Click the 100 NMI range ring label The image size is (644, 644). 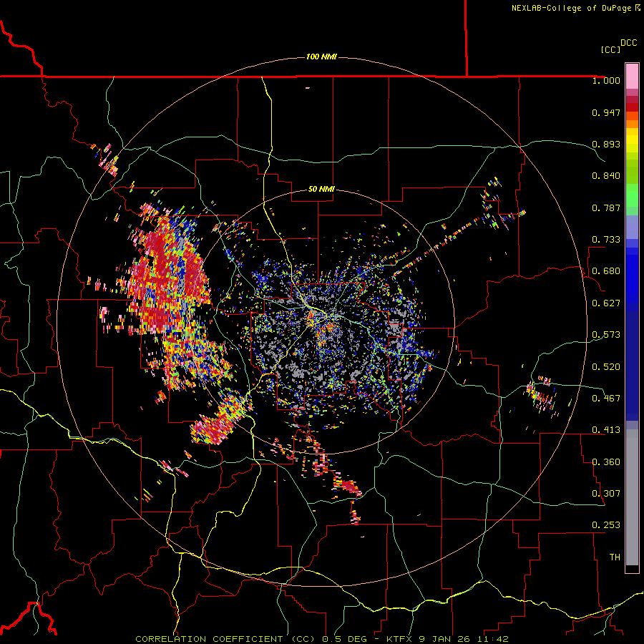tap(321, 57)
